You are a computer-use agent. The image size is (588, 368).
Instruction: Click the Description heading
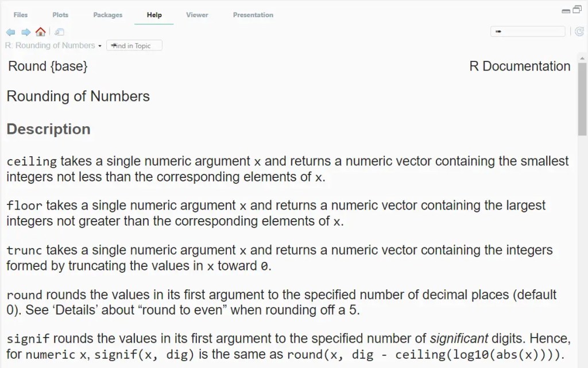[x=48, y=129]
